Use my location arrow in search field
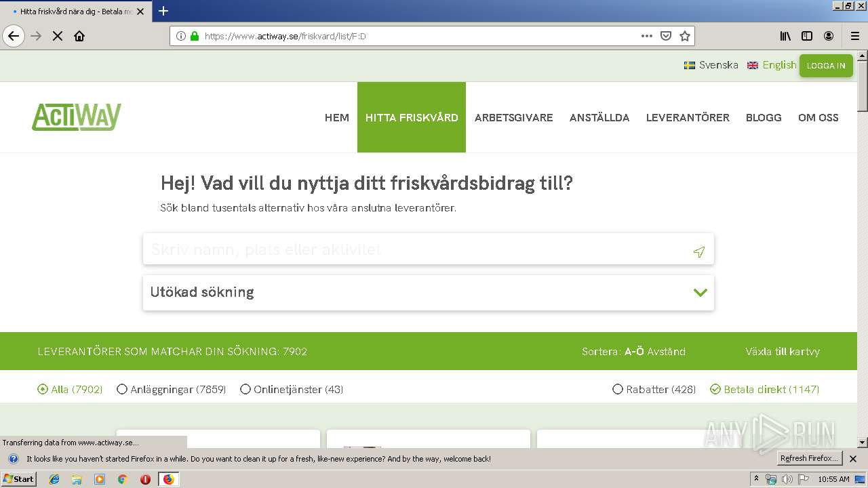The width and height of the screenshot is (868, 488). [x=699, y=251]
